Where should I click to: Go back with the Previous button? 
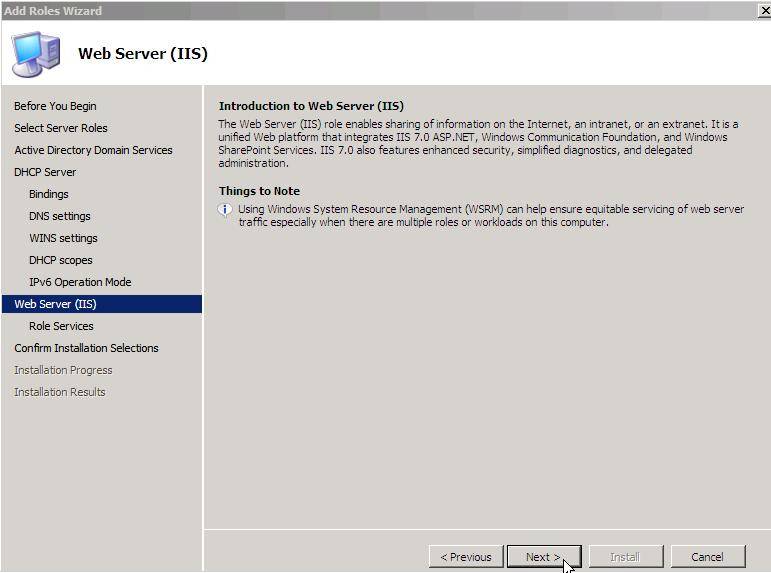tap(466, 557)
